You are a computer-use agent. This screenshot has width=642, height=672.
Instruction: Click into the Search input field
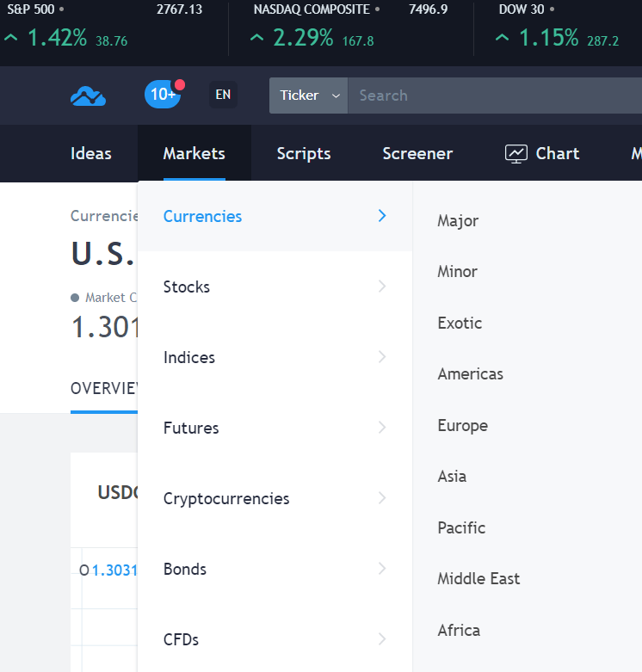491,96
